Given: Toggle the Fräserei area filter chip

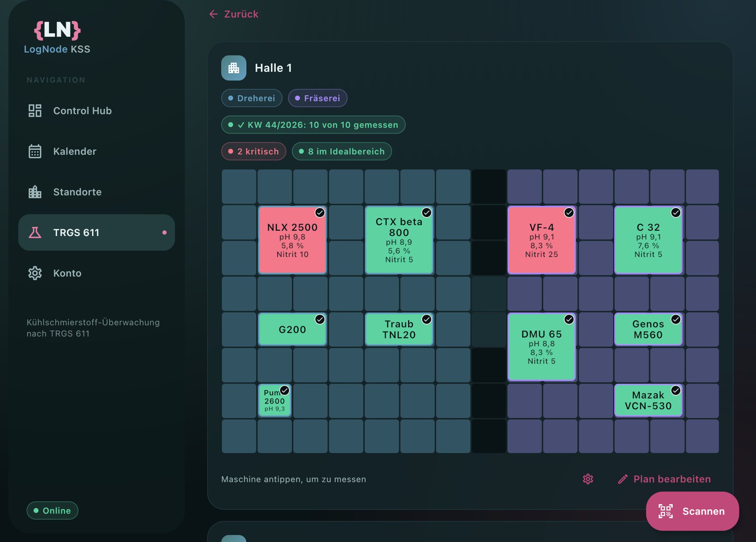Looking at the screenshot, I should pyautogui.click(x=318, y=98).
